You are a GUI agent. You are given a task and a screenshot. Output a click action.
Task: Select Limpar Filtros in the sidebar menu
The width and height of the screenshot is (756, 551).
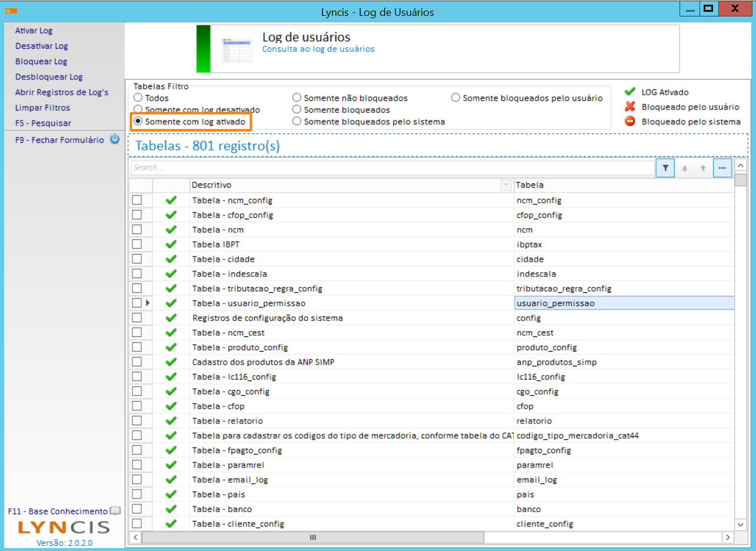click(x=42, y=108)
